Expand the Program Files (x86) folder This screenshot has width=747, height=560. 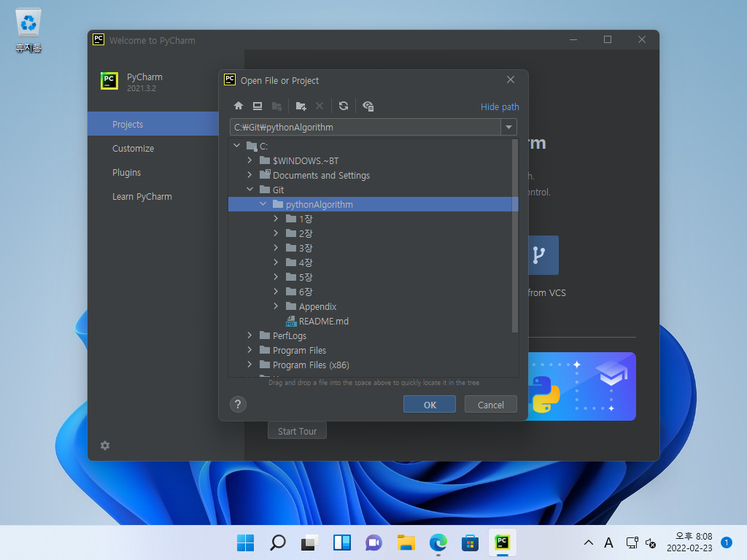[249, 365]
